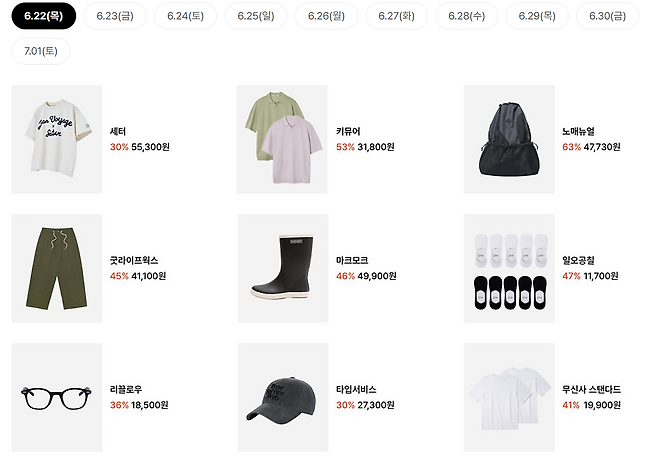View the 키뮤어 polo shirts image

pos(282,139)
